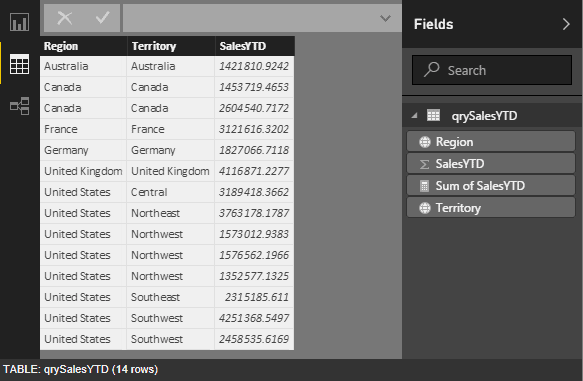Click the value 3189418.3662
Viewport: 583px width, 381px height.
254,192
